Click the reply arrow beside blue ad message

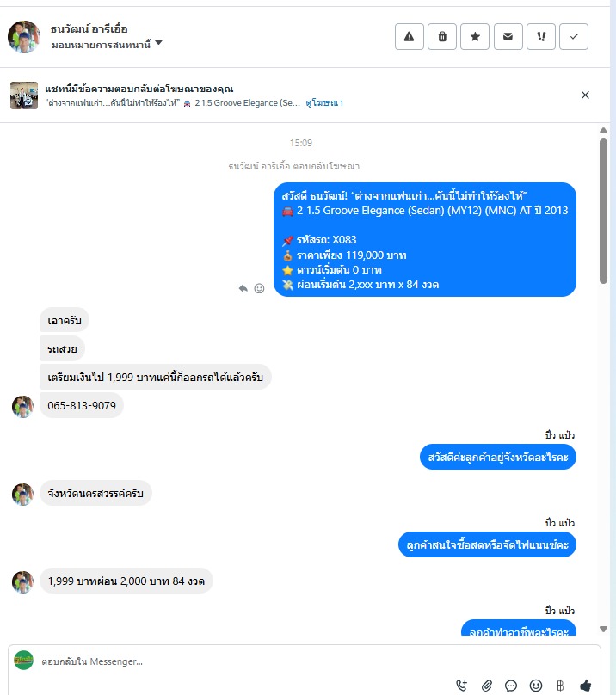point(243,288)
